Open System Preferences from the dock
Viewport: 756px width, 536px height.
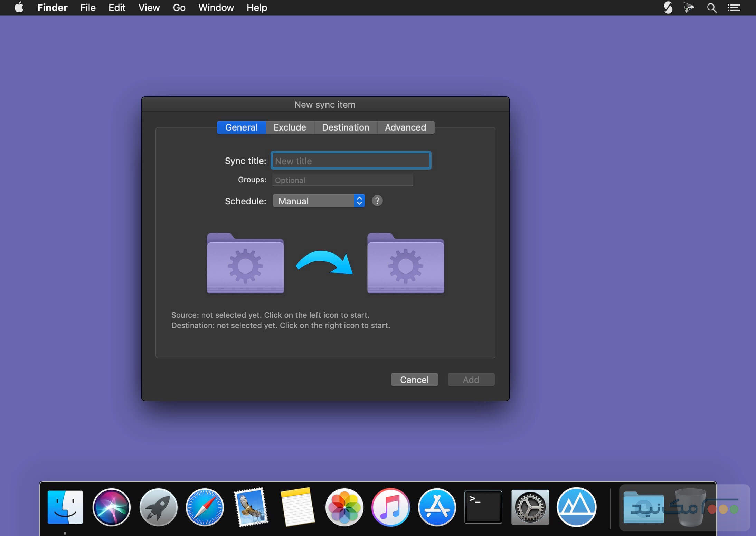click(530, 507)
